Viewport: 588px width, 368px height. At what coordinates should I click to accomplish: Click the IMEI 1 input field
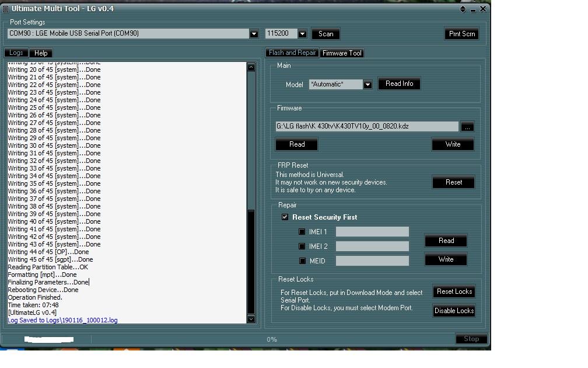coord(372,232)
